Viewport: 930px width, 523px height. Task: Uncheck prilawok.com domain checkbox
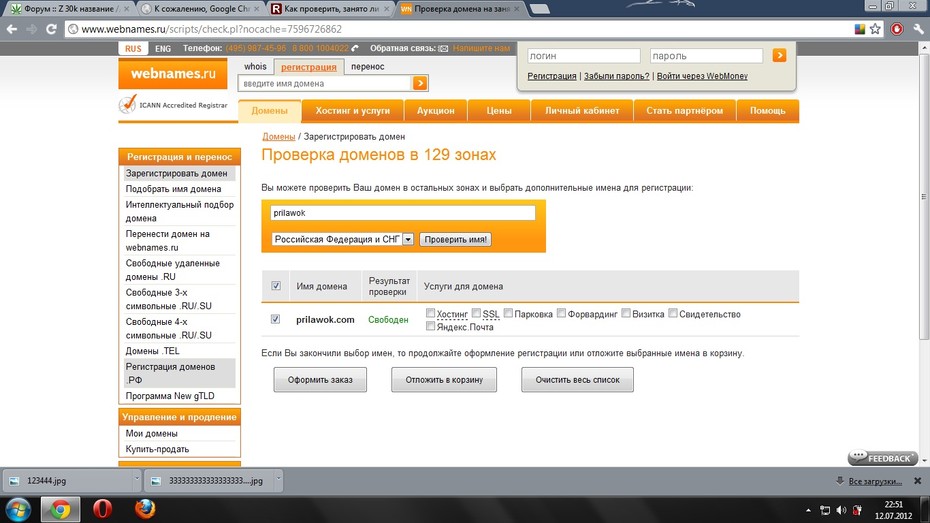[275, 319]
